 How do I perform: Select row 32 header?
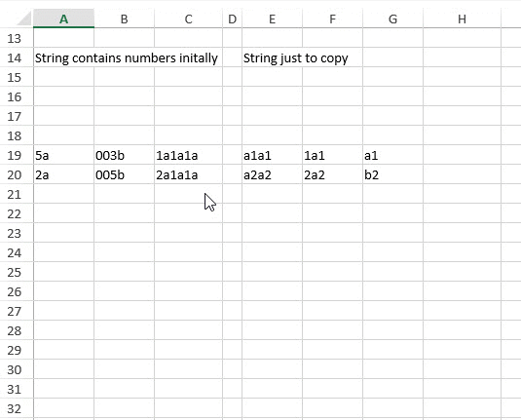click(15, 408)
